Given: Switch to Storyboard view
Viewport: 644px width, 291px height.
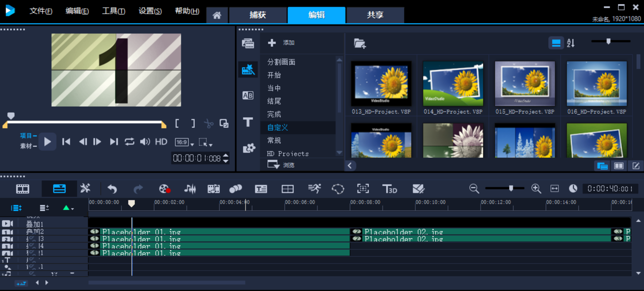Looking at the screenshot, I should [x=22, y=189].
